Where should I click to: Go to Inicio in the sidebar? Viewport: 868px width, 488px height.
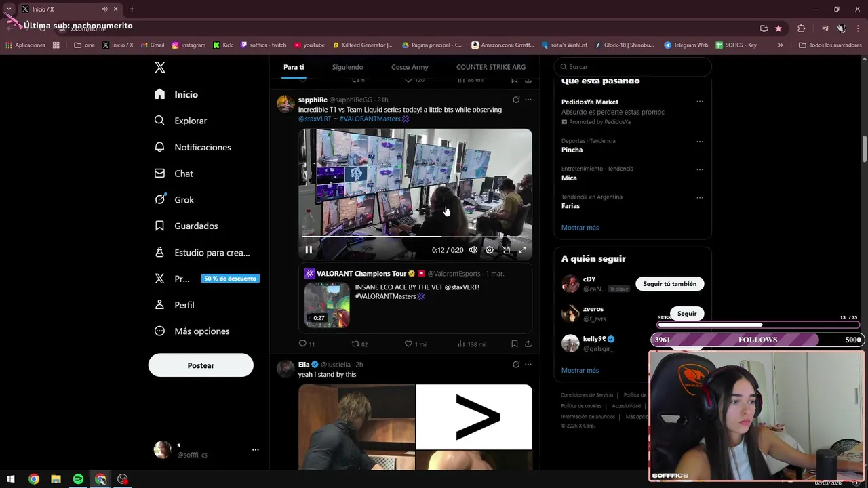[x=176, y=94]
